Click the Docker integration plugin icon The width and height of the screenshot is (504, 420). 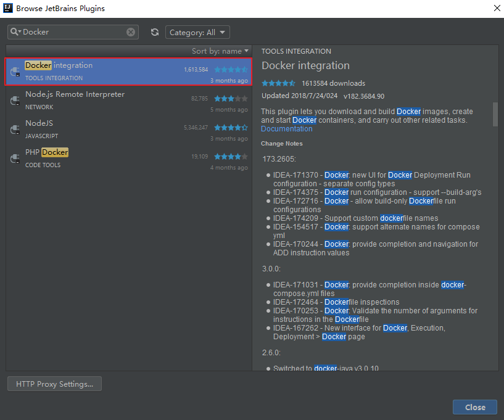[x=15, y=72]
